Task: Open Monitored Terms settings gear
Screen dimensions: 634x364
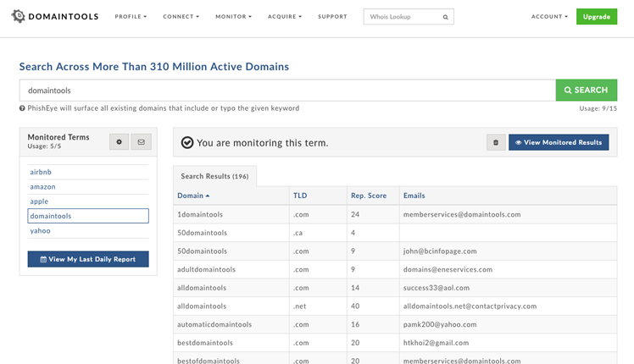Action: click(119, 142)
